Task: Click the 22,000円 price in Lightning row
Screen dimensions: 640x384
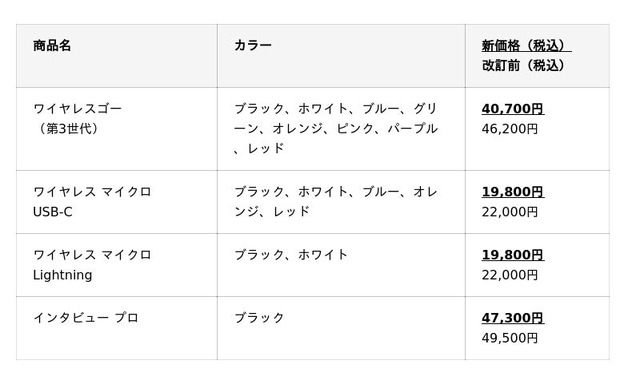Action: click(510, 275)
